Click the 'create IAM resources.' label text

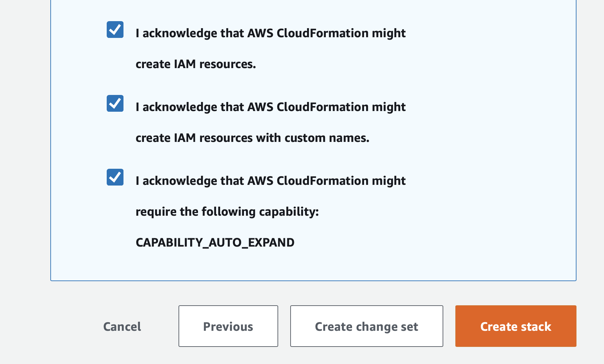pos(196,64)
